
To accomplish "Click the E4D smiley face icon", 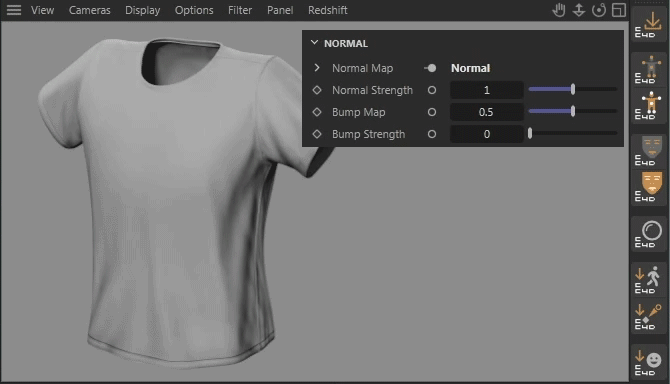I will click(649, 363).
